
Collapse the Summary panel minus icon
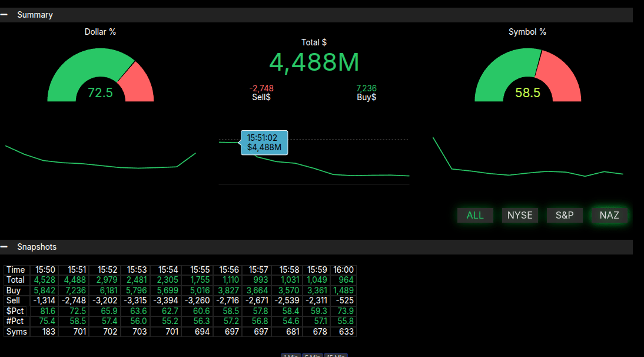click(x=4, y=15)
